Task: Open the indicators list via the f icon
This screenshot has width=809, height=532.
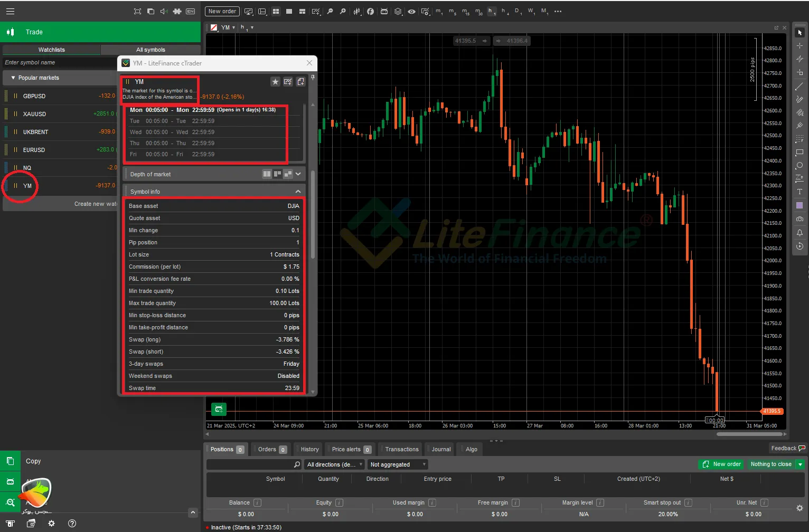Action: [x=370, y=11]
